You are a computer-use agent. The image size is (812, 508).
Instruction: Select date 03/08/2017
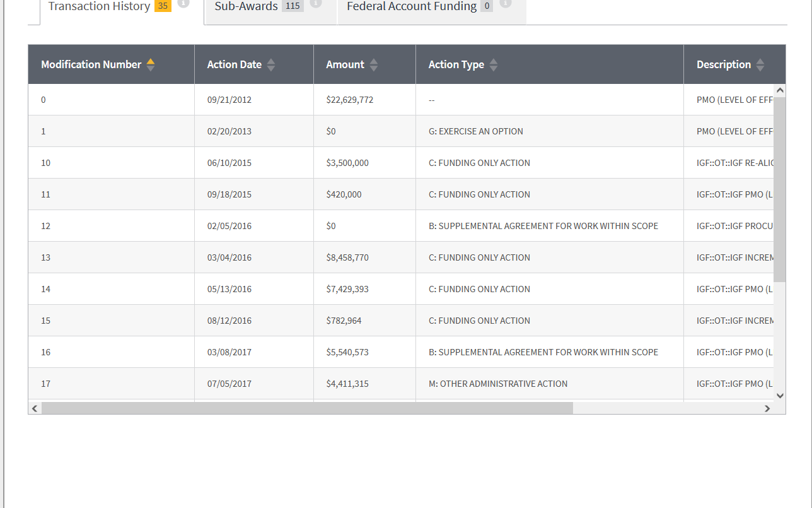pyautogui.click(x=229, y=352)
